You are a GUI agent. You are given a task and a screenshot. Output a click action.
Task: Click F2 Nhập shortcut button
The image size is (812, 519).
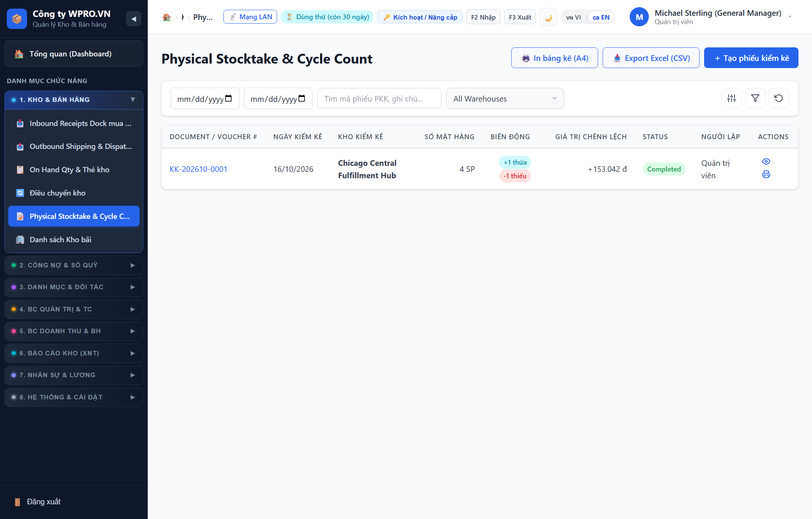(483, 17)
